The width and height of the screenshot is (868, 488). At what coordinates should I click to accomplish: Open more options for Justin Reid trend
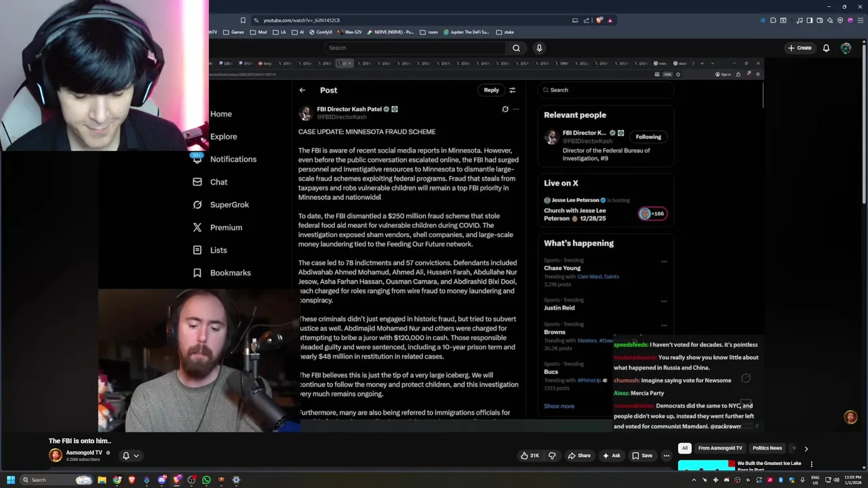pos(664,301)
